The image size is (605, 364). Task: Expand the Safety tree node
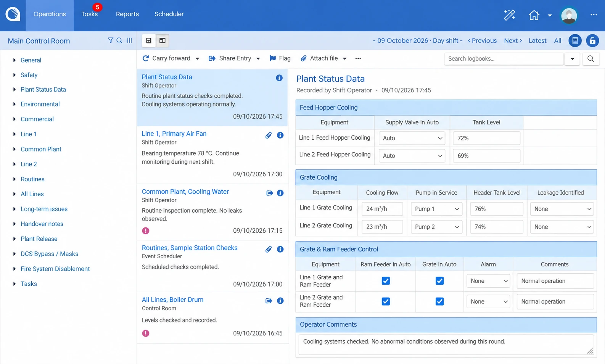coord(14,75)
